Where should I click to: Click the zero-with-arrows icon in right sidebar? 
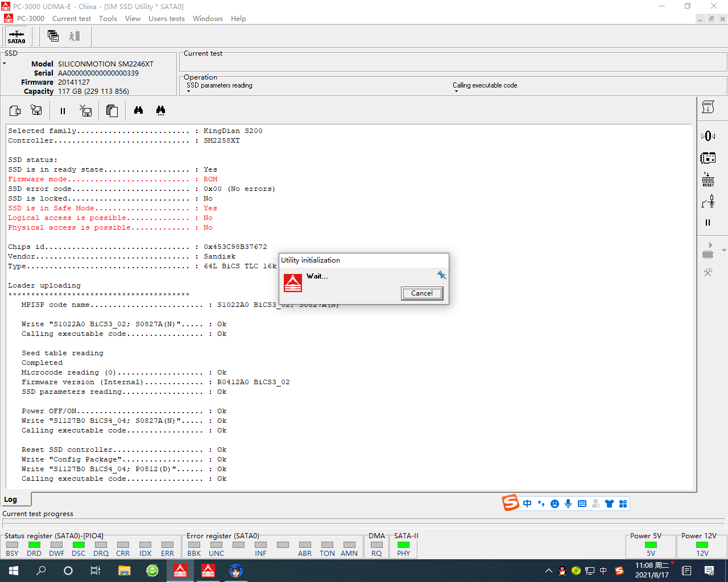708,136
